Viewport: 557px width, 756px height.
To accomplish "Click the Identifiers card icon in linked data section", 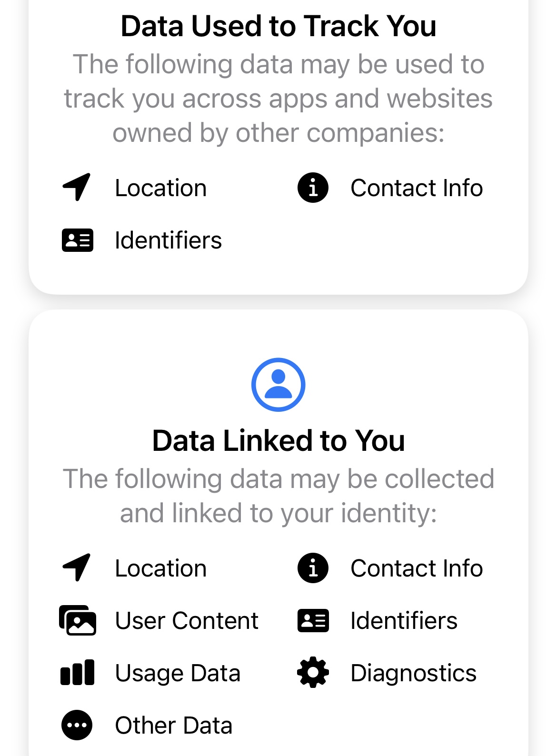I will (313, 620).
